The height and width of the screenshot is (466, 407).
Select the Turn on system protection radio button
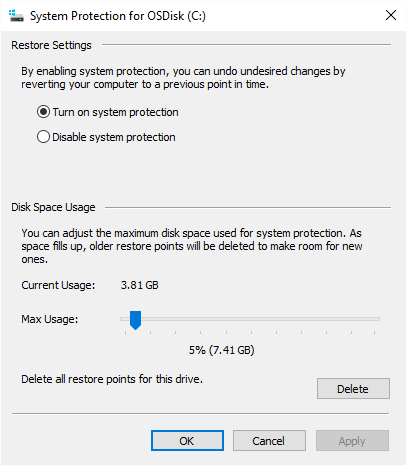(x=43, y=112)
